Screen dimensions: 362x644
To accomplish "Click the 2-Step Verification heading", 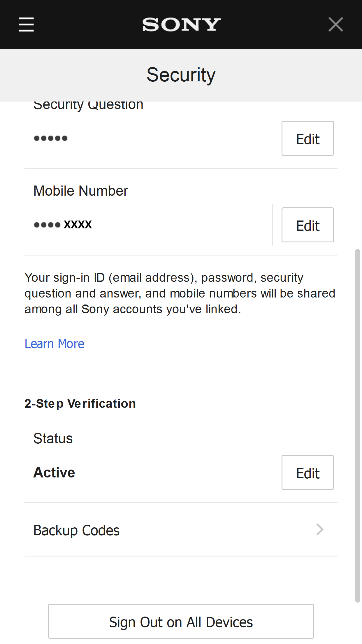I will [x=80, y=404].
